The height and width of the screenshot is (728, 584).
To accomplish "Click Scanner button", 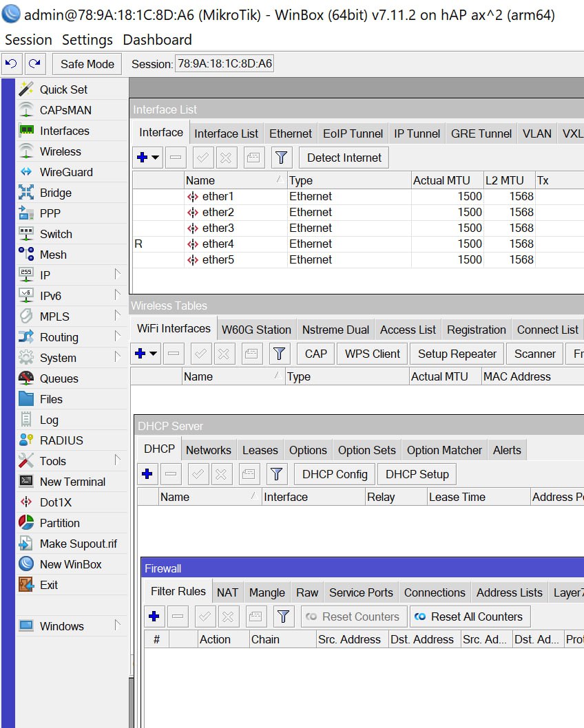I will (534, 354).
